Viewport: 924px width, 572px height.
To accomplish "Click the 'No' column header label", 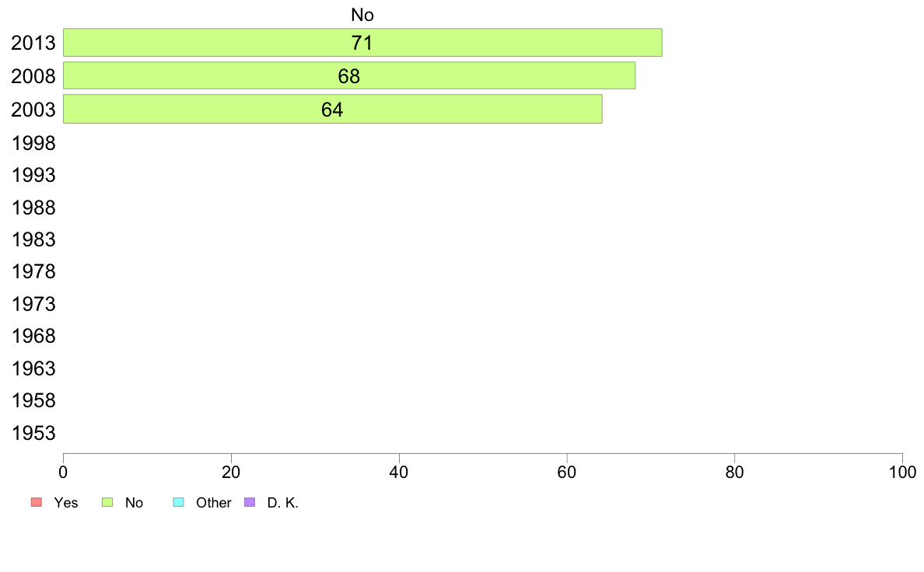I will pos(362,15).
